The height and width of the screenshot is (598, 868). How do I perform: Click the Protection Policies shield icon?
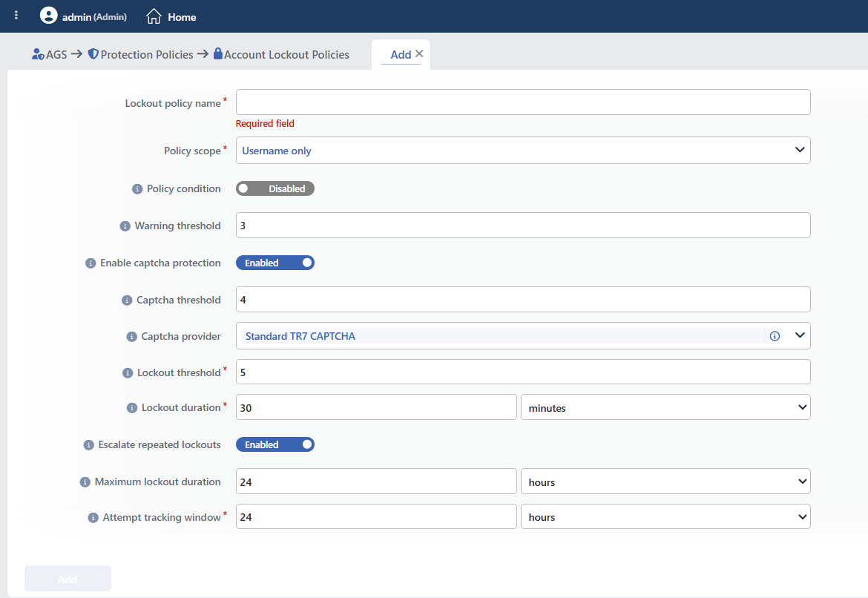click(93, 53)
